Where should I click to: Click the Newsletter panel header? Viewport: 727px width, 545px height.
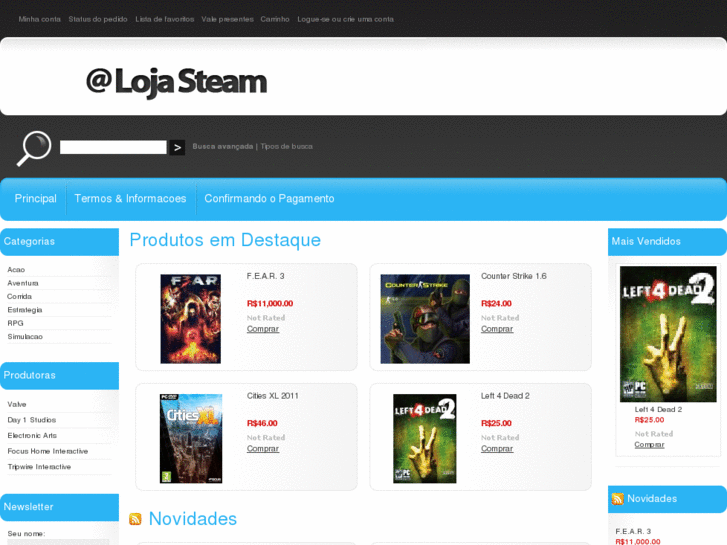pos(59,507)
